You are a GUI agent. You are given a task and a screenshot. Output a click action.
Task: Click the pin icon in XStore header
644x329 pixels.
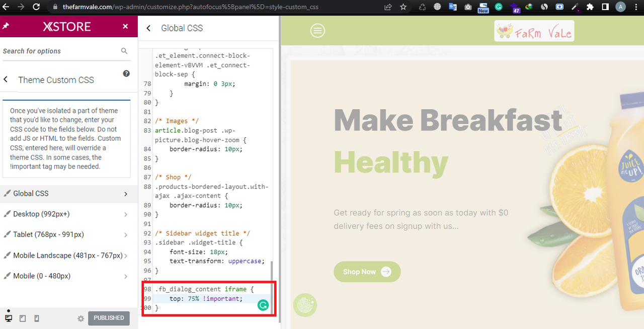pyautogui.click(x=6, y=26)
